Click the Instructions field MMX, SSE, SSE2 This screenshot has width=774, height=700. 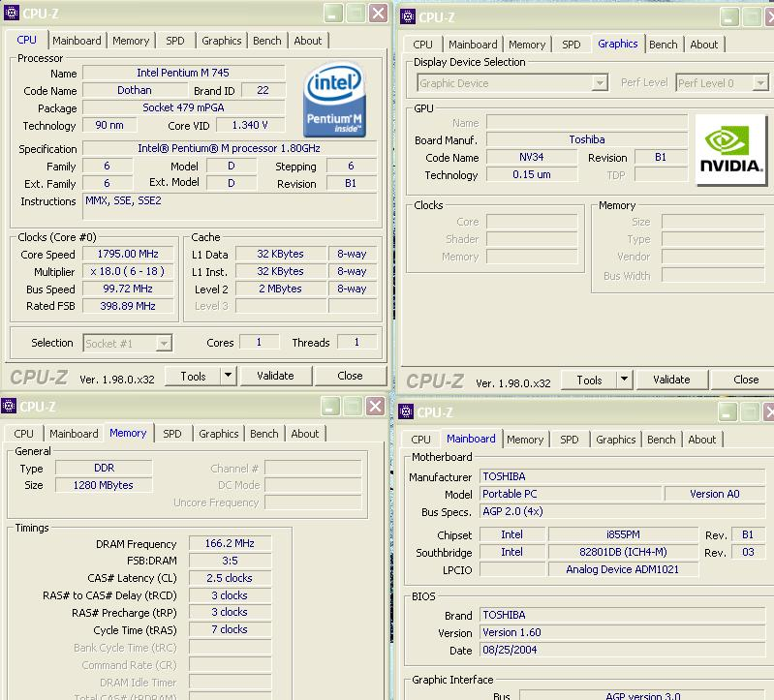pos(230,206)
